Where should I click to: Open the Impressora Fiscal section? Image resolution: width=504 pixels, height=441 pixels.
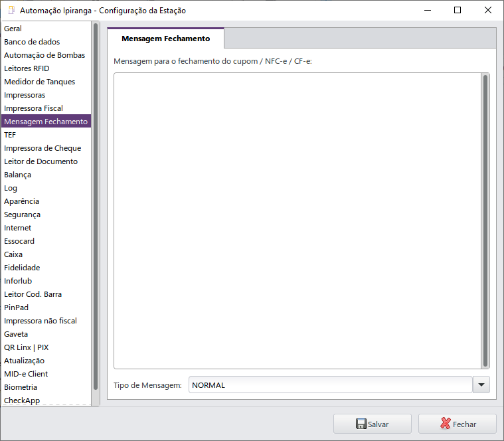click(46, 108)
